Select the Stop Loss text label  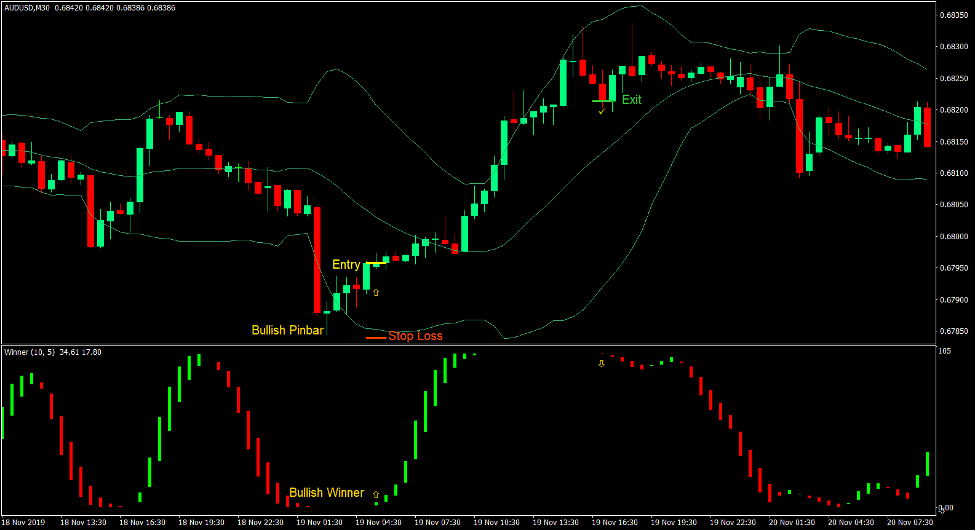415,336
